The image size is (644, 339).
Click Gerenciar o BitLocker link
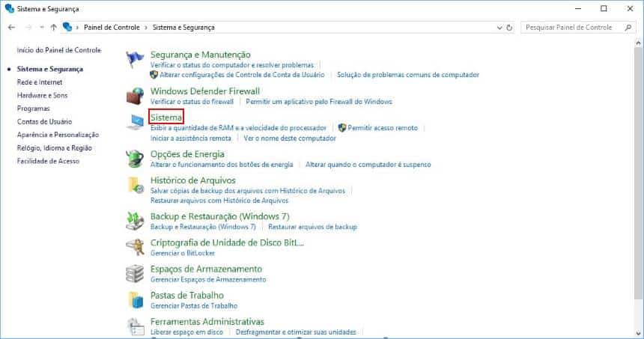[x=183, y=253]
